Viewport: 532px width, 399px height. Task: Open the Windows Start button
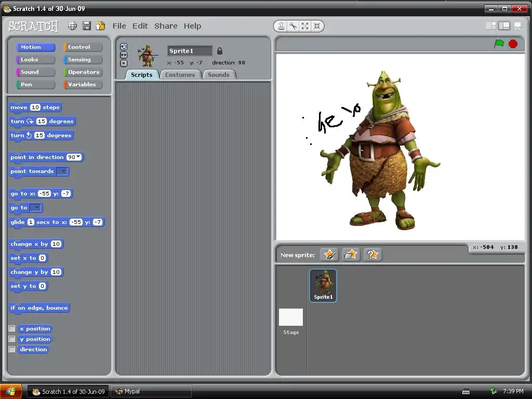(11, 391)
